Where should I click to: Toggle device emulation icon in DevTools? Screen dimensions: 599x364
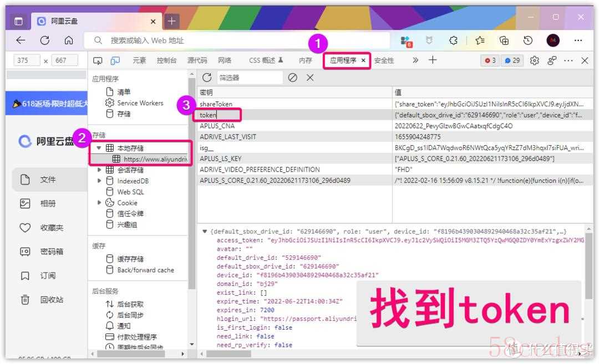[x=115, y=61]
